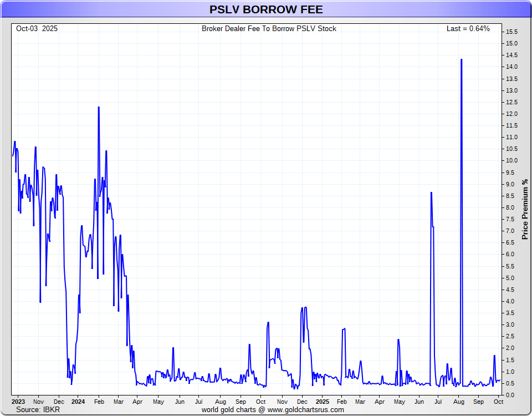
Task: Click the 15.5 tick on the y-axis
Action: click(511, 32)
